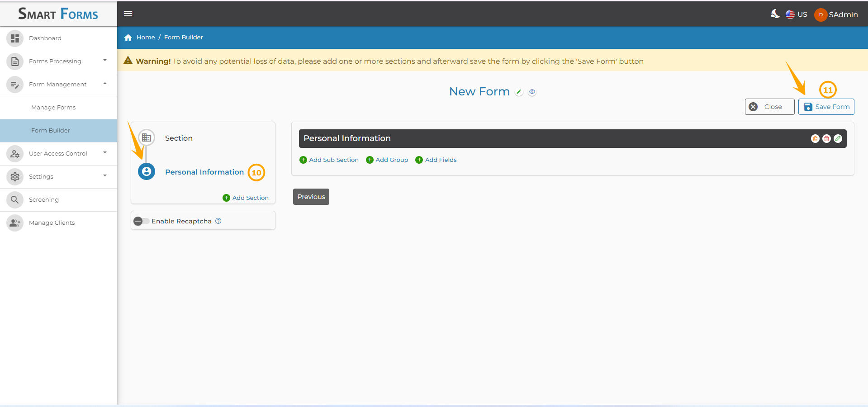
Task: Click the Screening magnifier icon
Action: coord(15,200)
